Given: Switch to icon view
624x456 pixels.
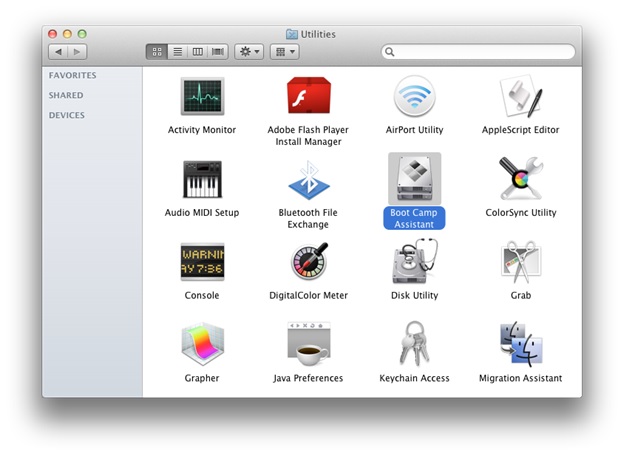Looking at the screenshot, I should [157, 52].
